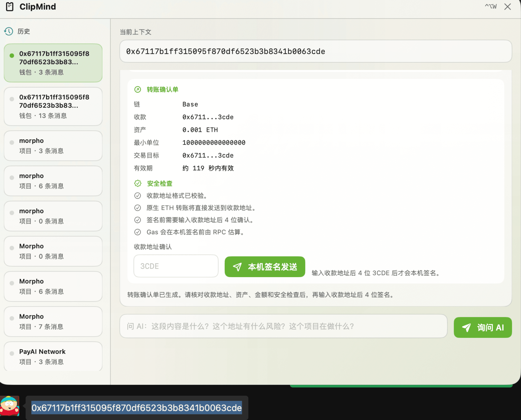Click check icon beside 原生 ETH 转账 line
The width and height of the screenshot is (521, 420).
click(x=138, y=208)
